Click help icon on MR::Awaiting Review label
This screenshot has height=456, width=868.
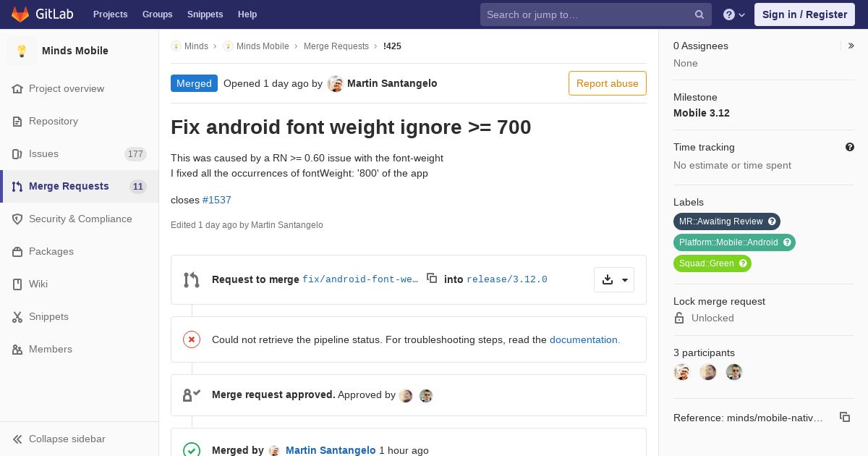[772, 221]
